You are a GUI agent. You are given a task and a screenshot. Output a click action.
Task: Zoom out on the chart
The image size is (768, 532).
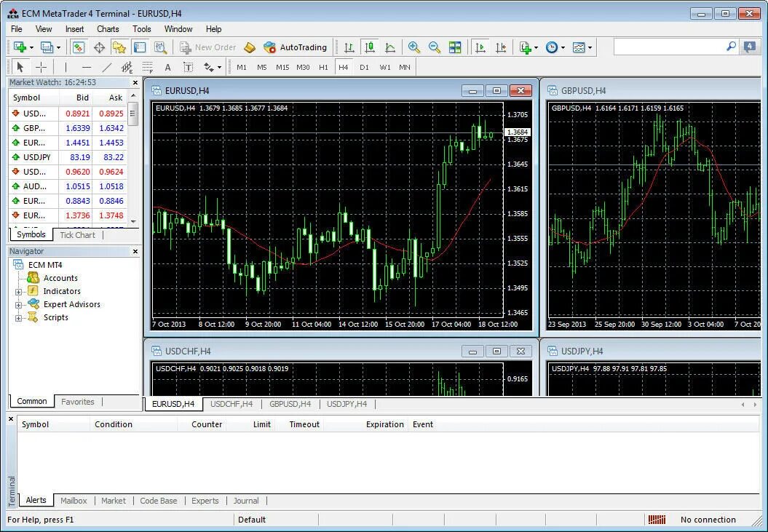pyautogui.click(x=435, y=47)
